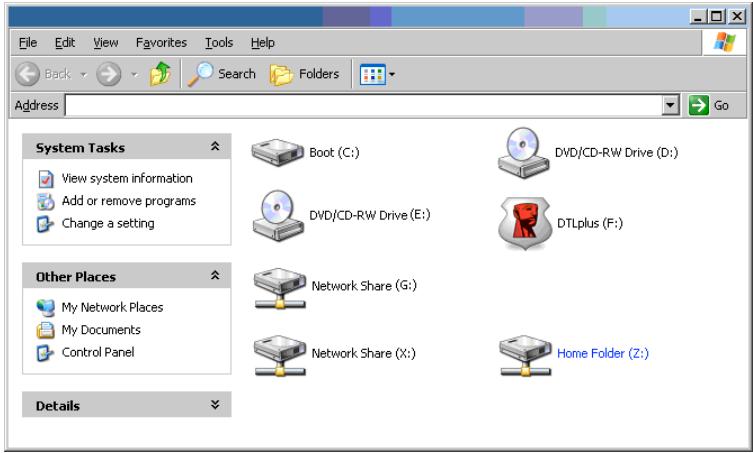Screen dimensions: 753x453
Task: Open the Views dropdown arrow
Action: tap(392, 74)
